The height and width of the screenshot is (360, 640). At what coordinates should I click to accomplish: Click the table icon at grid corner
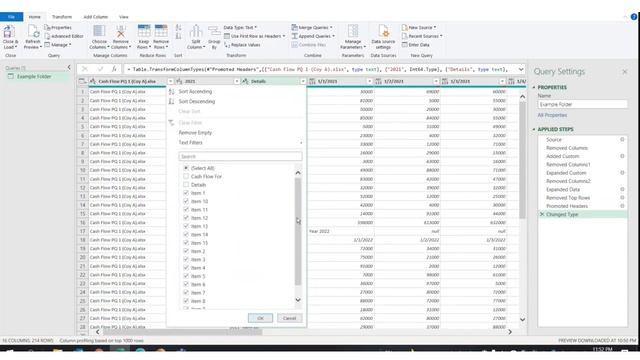82,81
